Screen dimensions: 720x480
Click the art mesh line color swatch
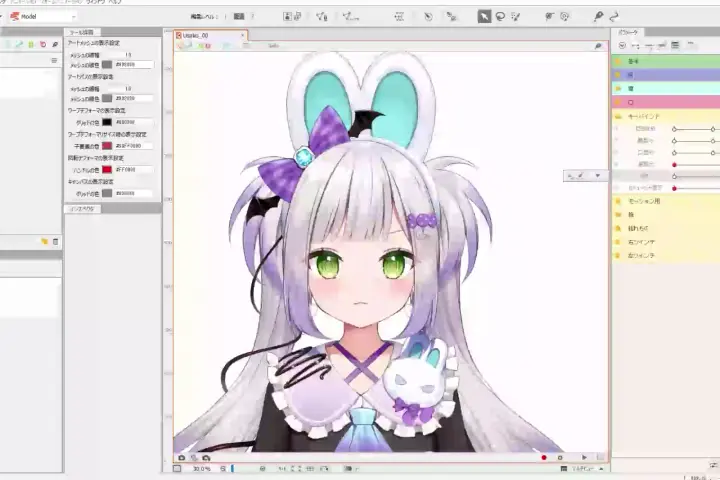[x=107, y=65]
